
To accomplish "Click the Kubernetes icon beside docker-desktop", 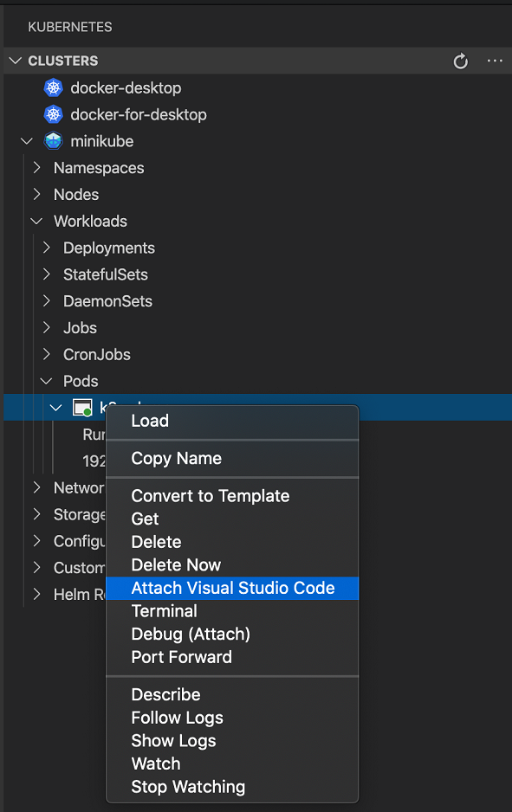I will (53, 87).
